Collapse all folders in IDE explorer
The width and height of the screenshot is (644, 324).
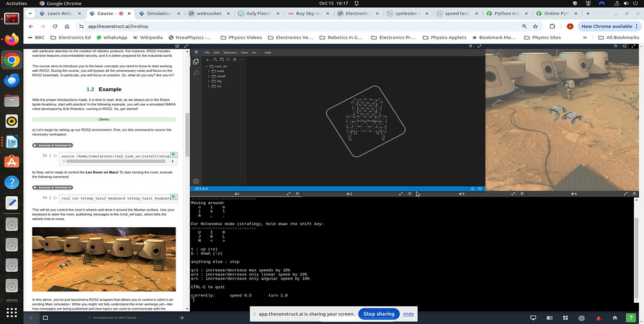tap(234, 59)
